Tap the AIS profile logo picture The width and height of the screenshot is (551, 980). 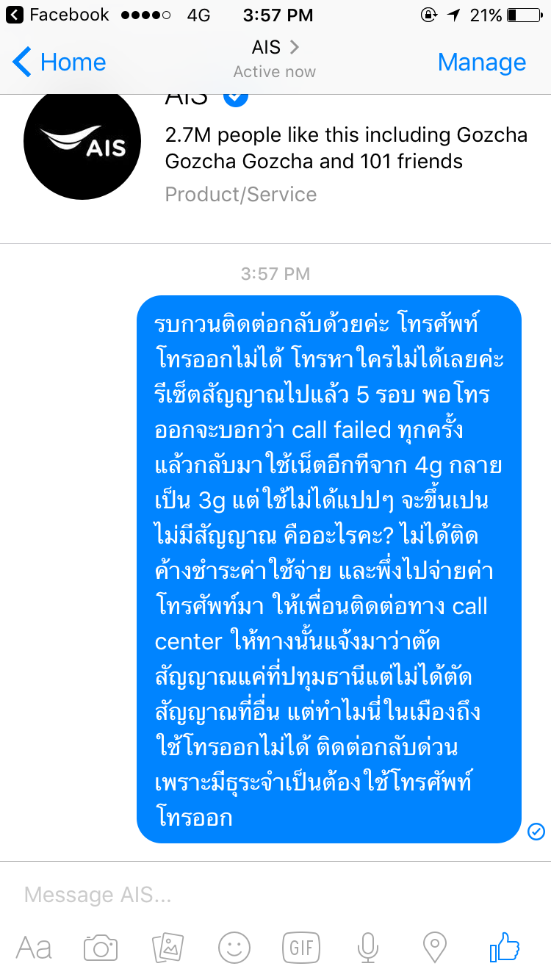click(x=82, y=141)
